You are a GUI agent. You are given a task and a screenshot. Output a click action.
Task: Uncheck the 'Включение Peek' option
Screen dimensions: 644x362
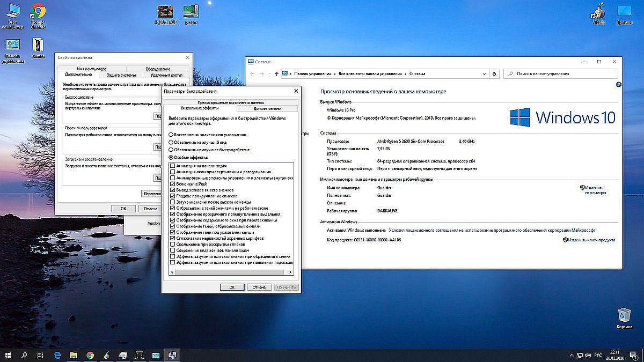[x=172, y=184]
